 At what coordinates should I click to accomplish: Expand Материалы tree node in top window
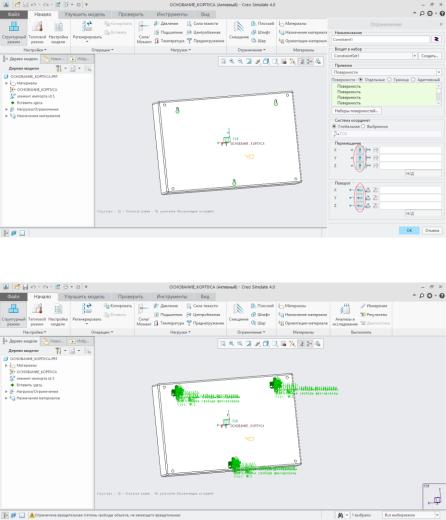click(6, 83)
